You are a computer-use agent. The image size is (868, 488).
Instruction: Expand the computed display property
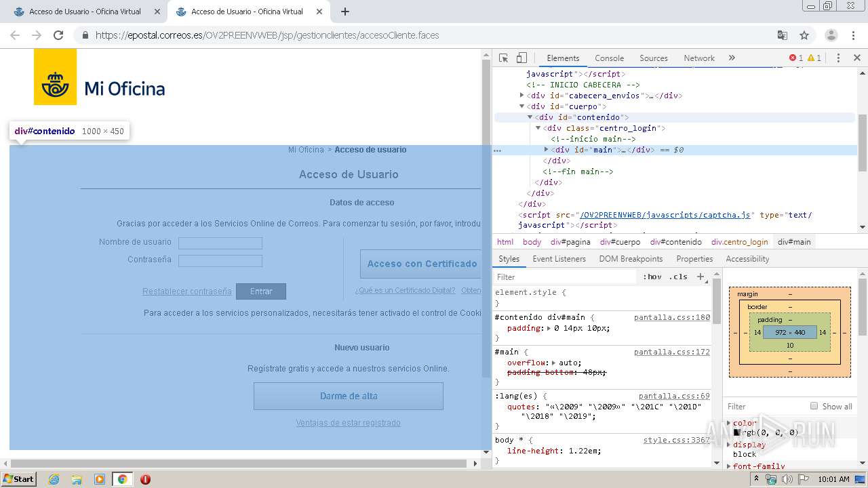tap(729, 445)
